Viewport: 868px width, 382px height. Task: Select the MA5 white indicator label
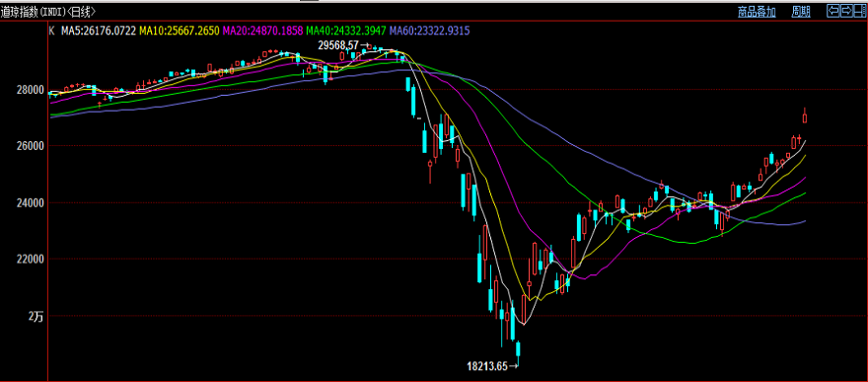tap(99, 31)
